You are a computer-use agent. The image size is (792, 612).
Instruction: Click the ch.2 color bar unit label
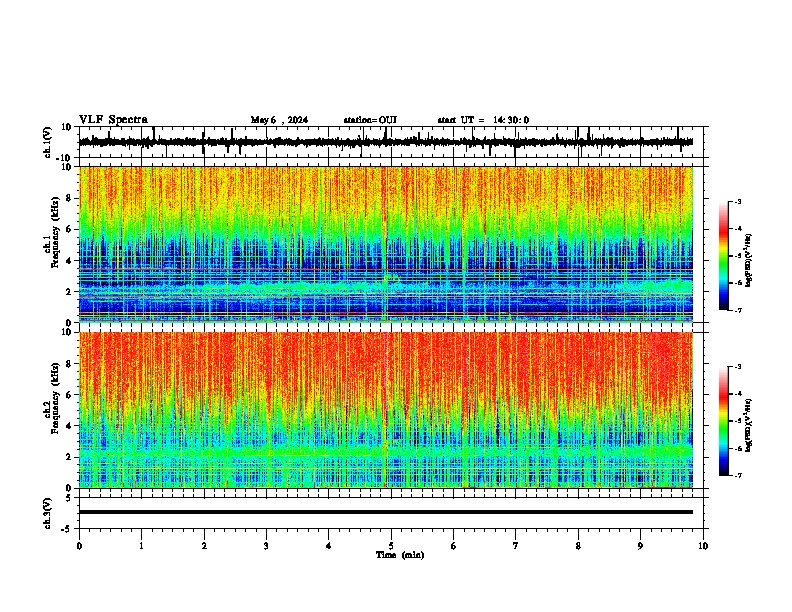click(x=749, y=425)
